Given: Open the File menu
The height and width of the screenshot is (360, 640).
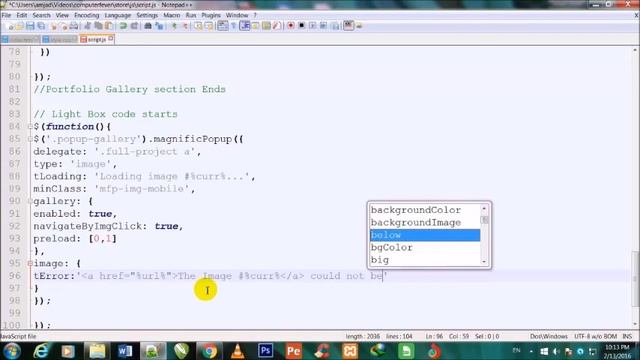Looking at the screenshot, I should click(6, 15).
